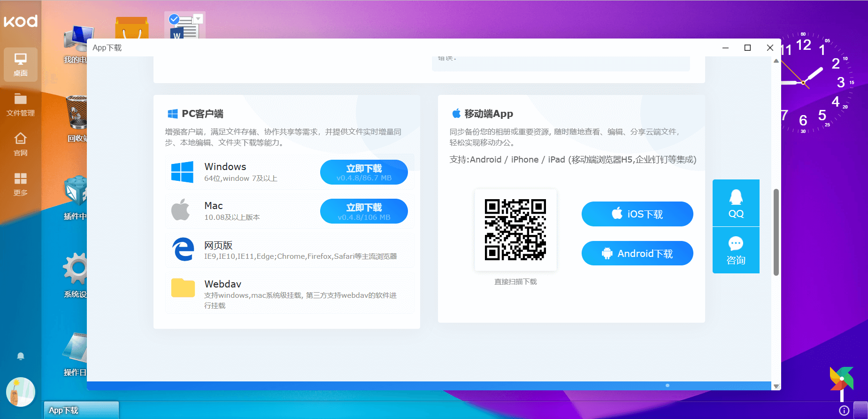868x419 pixels.
Task: Open the 回收站 recycle bin icon
Action: click(77, 118)
